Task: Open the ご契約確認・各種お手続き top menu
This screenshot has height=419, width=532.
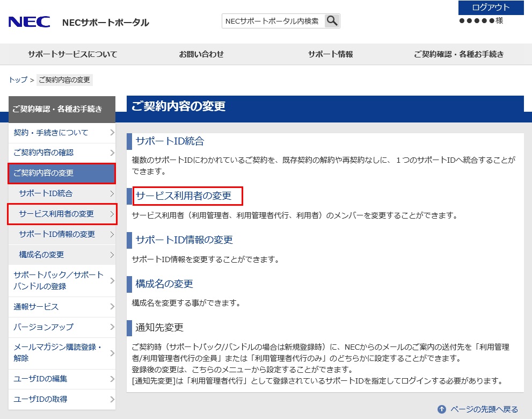Action: (458, 54)
